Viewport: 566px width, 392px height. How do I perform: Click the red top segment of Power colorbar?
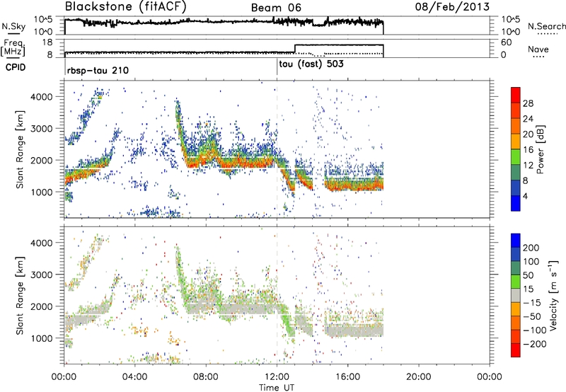coord(516,95)
